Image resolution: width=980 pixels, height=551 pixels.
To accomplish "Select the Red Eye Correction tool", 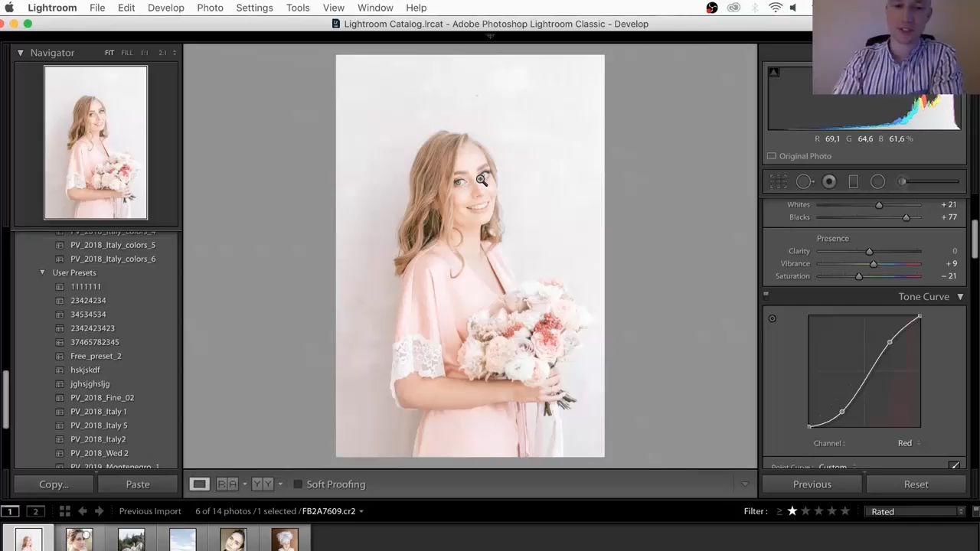I will point(828,181).
